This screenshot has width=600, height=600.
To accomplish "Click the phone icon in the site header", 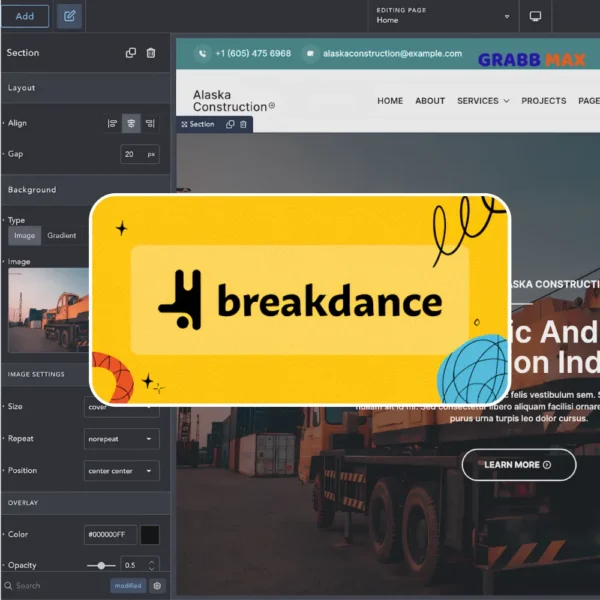I will click(203, 53).
